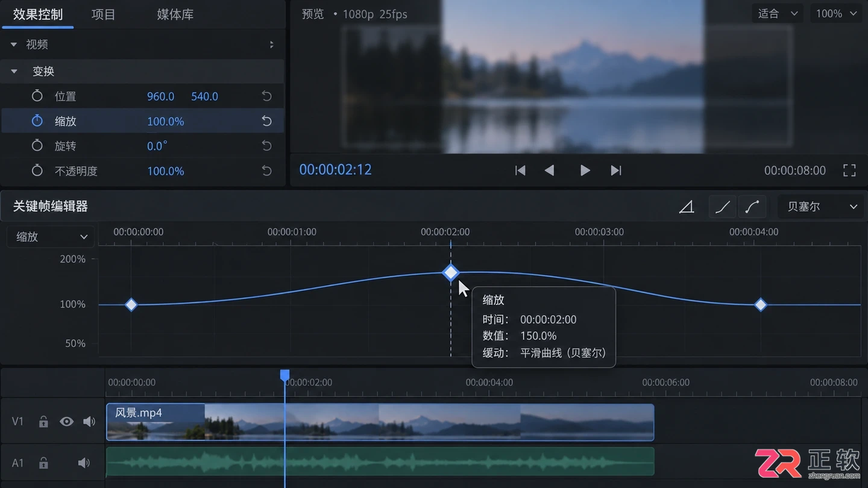
Task: Reset the 缩放 property
Action: click(x=266, y=121)
